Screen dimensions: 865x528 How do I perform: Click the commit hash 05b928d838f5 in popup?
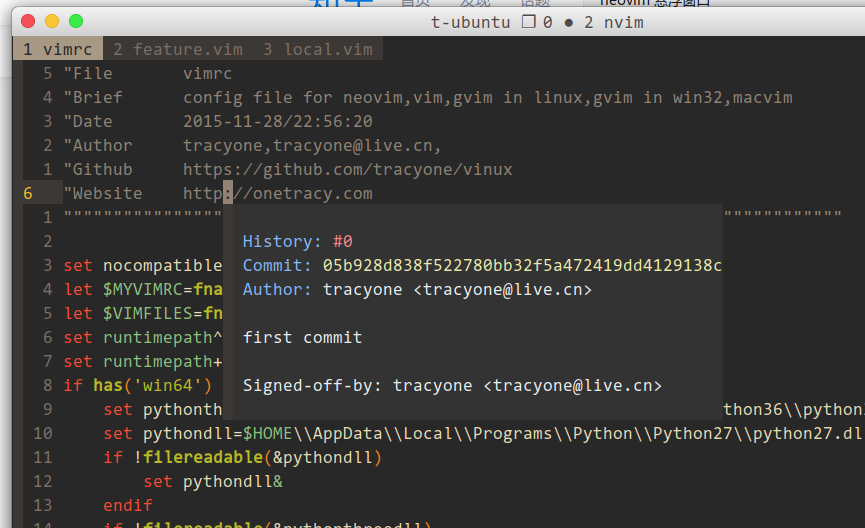[x=522, y=265]
